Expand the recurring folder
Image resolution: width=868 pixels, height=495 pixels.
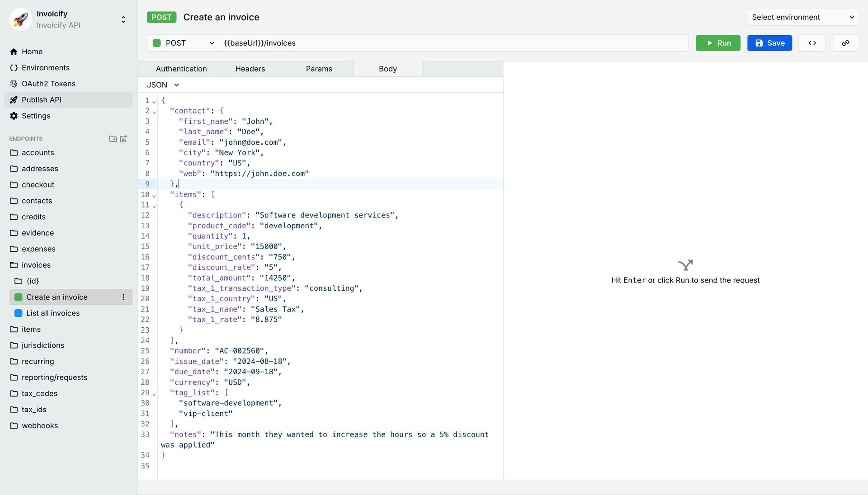click(x=69, y=362)
